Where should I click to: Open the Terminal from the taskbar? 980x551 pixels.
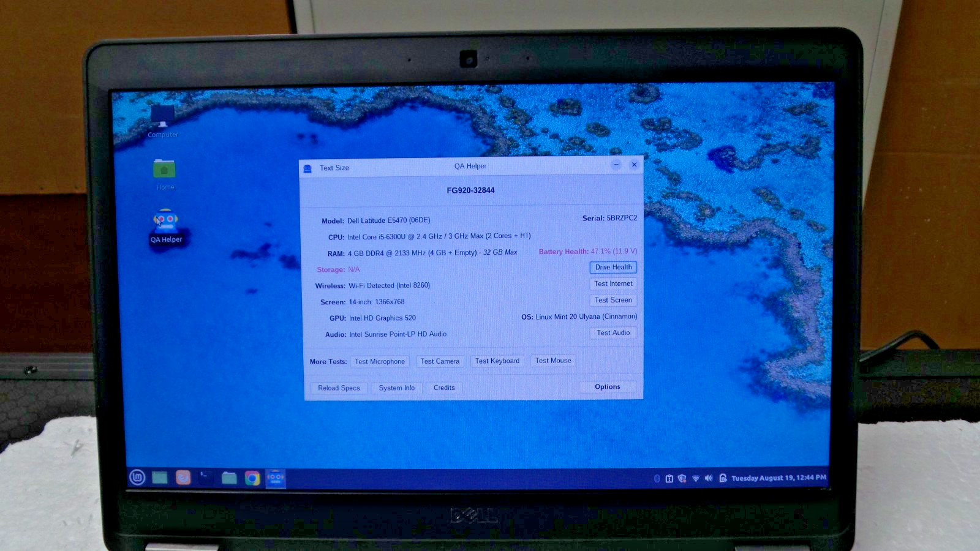(206, 478)
